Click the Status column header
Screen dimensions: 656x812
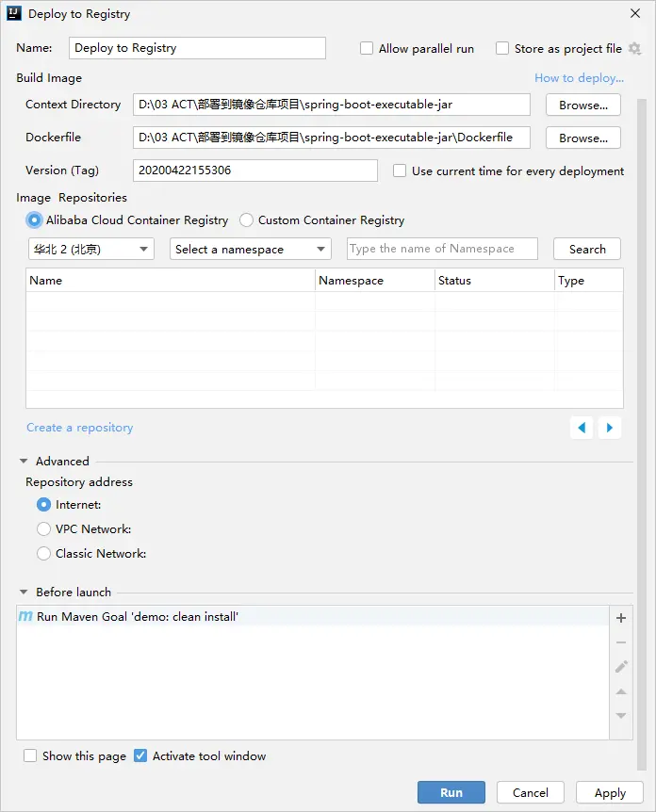[495, 280]
